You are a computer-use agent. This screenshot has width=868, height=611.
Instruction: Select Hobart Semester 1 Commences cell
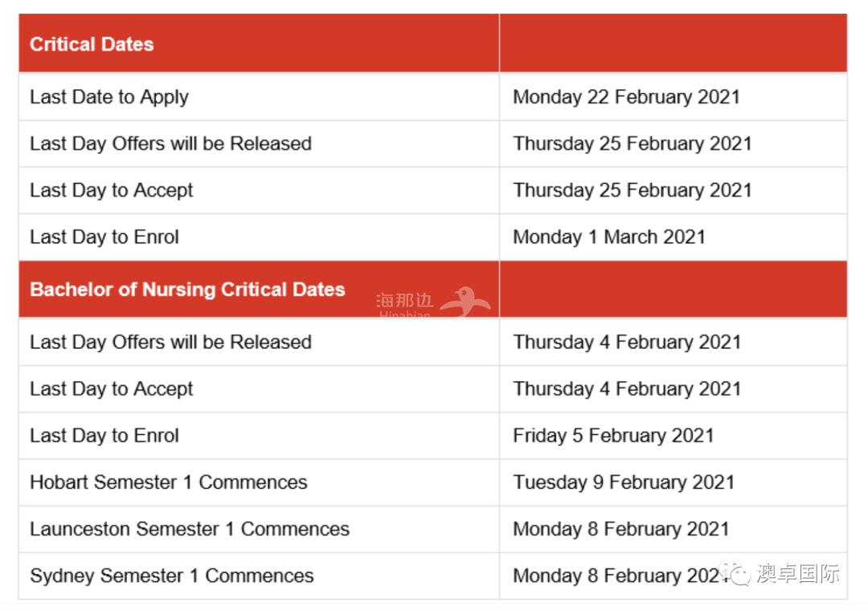click(x=259, y=482)
